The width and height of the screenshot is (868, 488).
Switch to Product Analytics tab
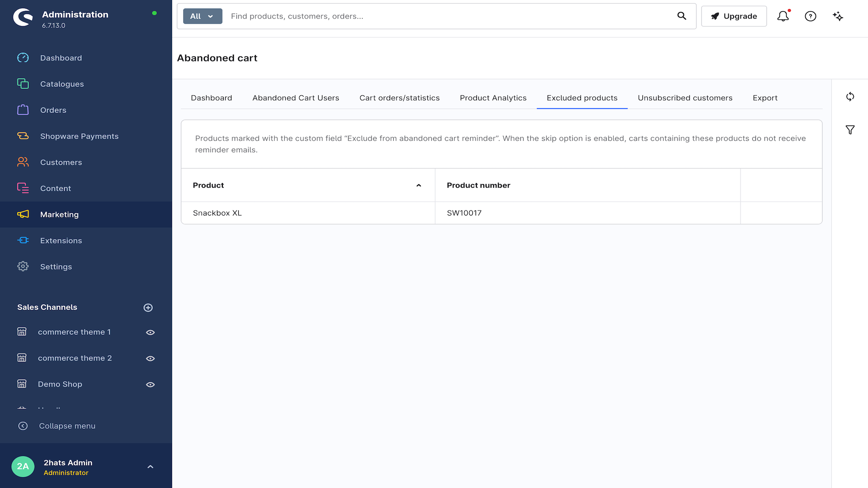point(493,98)
